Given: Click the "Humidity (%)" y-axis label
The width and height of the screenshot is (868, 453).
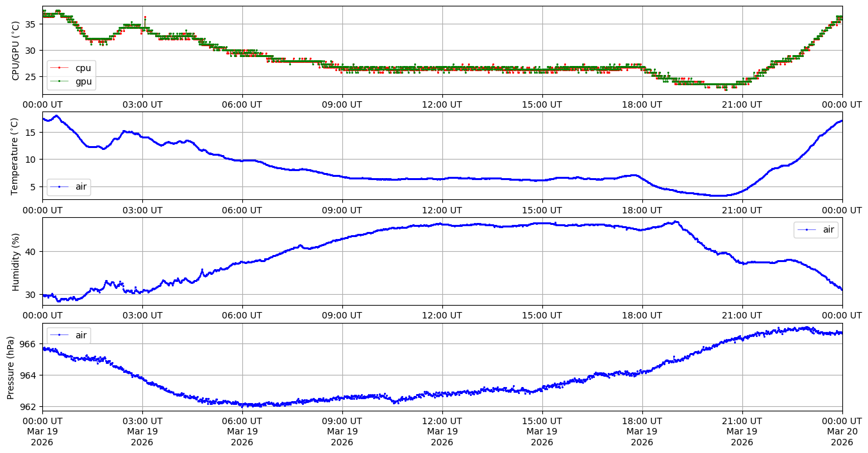Looking at the screenshot, I should click(x=16, y=261).
